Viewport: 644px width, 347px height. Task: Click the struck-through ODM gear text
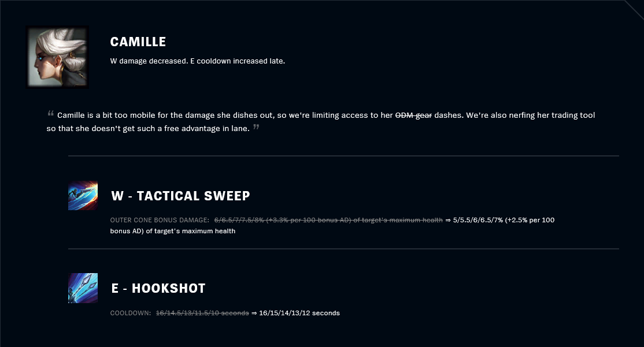click(413, 115)
